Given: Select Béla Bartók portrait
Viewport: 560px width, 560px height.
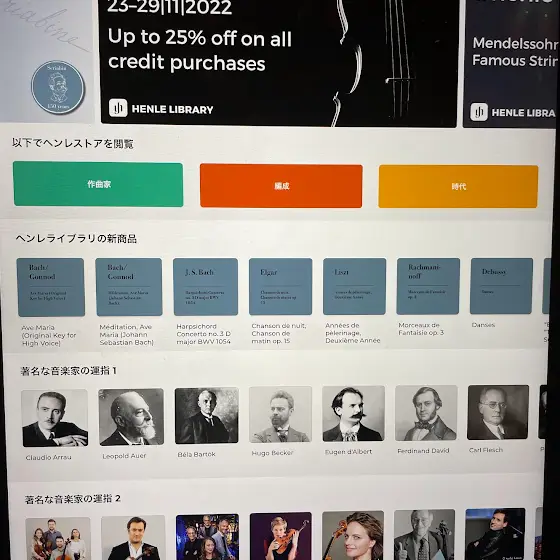Looking at the screenshot, I should coord(207,416).
